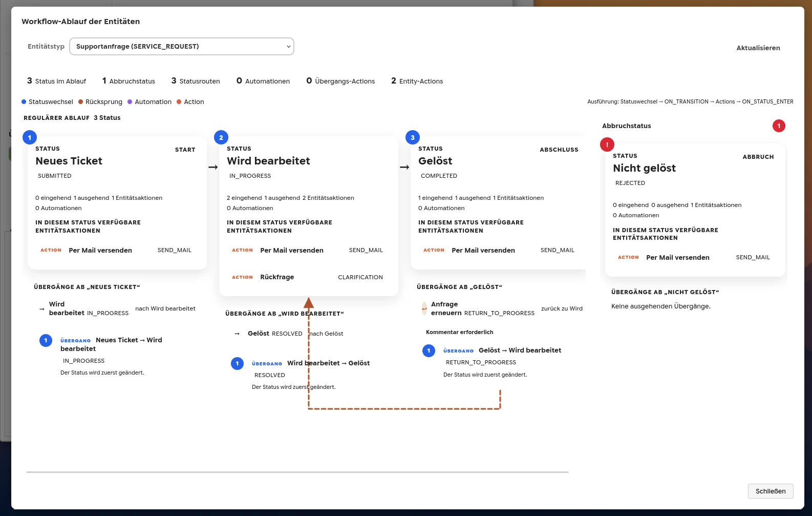Click orange Action legend dot
The width and height of the screenshot is (812, 516).
[179, 101]
